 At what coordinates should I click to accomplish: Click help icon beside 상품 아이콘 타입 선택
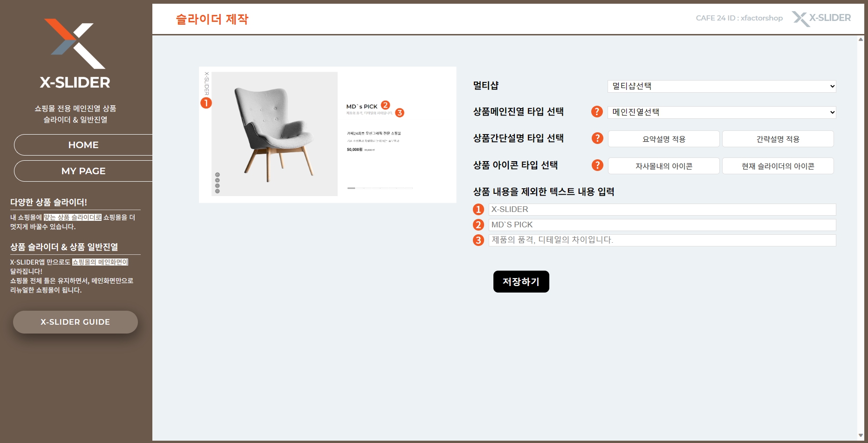(597, 165)
